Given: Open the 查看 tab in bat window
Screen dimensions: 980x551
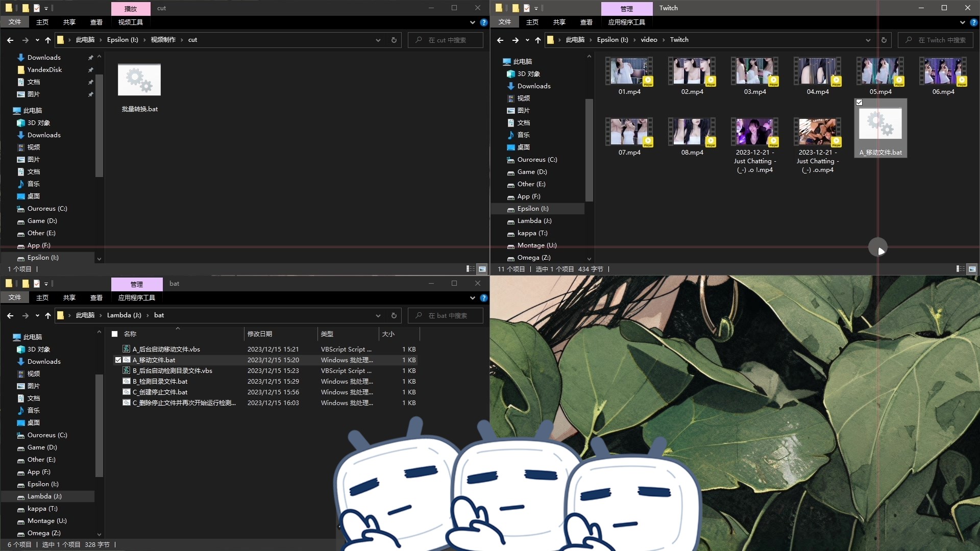Looking at the screenshot, I should [x=96, y=298].
